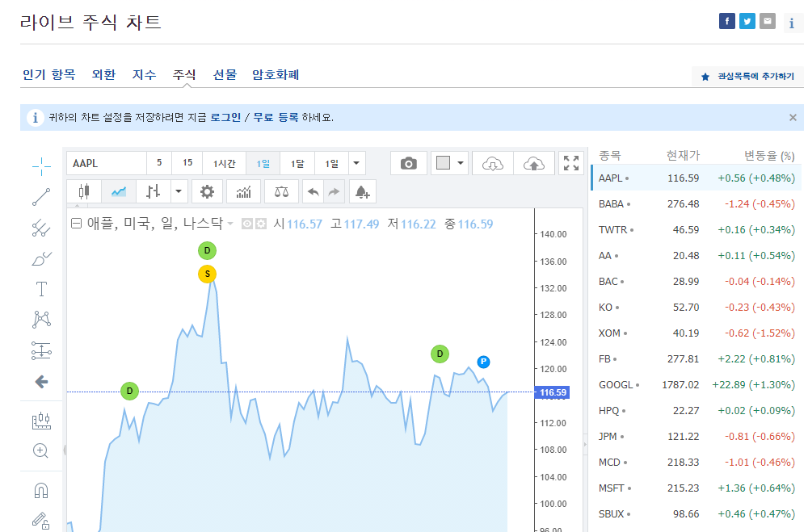Set chart interval to 1달
This screenshot has width=808, height=532.
[297, 163]
